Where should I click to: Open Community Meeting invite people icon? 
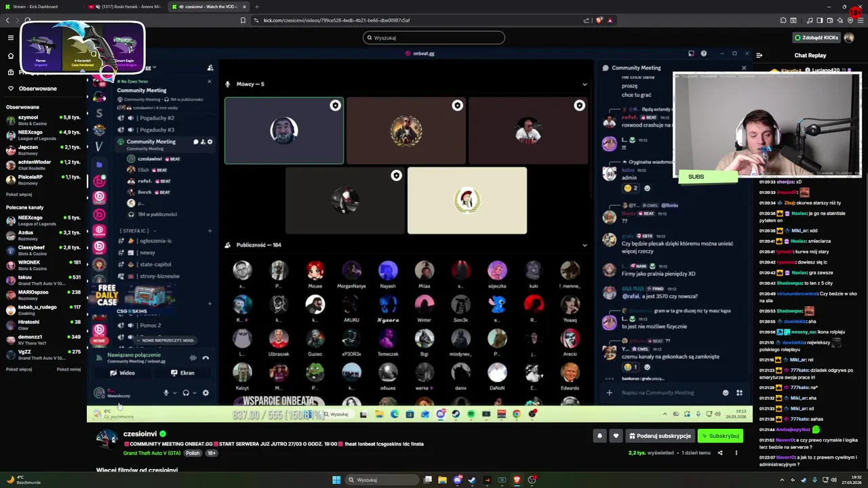pyautogui.click(x=203, y=142)
